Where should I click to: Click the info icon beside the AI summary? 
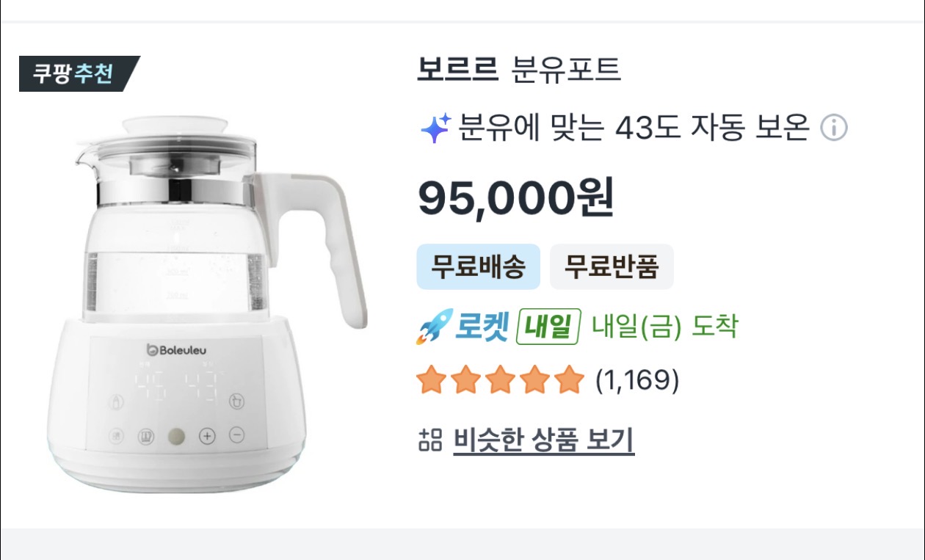(833, 128)
